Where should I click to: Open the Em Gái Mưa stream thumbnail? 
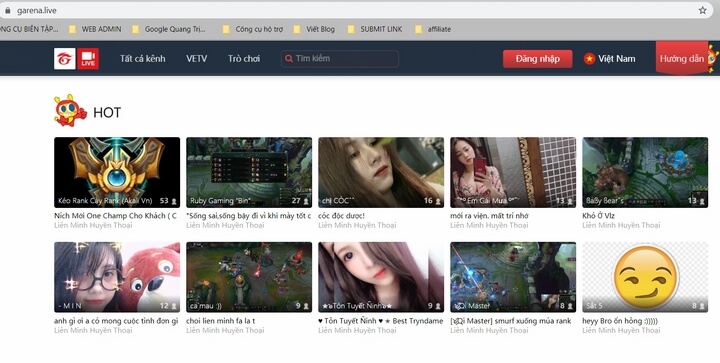[513, 173]
